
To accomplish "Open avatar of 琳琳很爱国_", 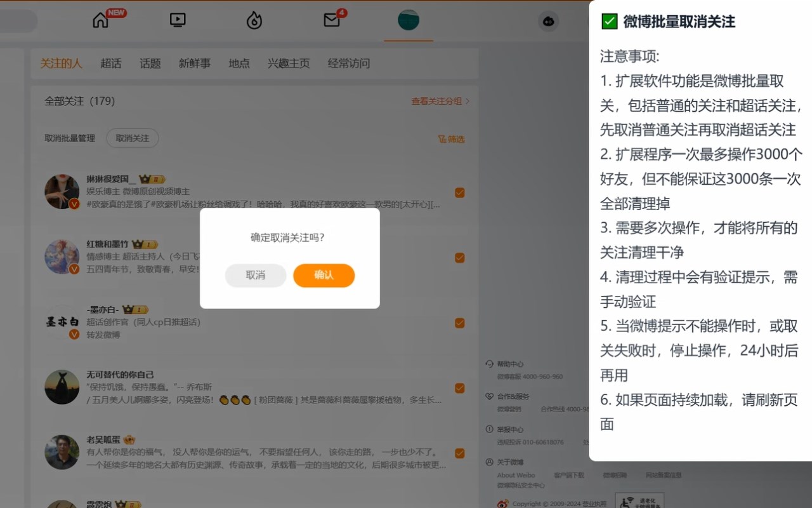I will (x=62, y=192).
